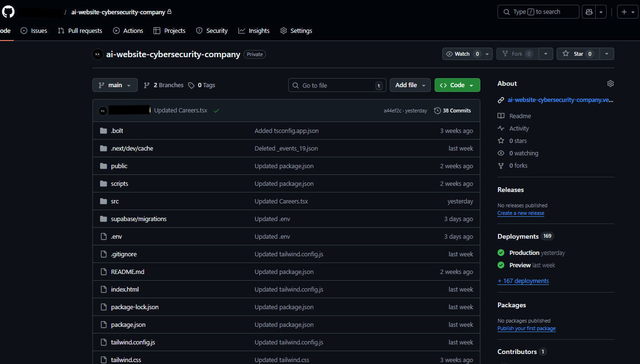
Task: Open the main branch selector
Action: pyautogui.click(x=115, y=85)
